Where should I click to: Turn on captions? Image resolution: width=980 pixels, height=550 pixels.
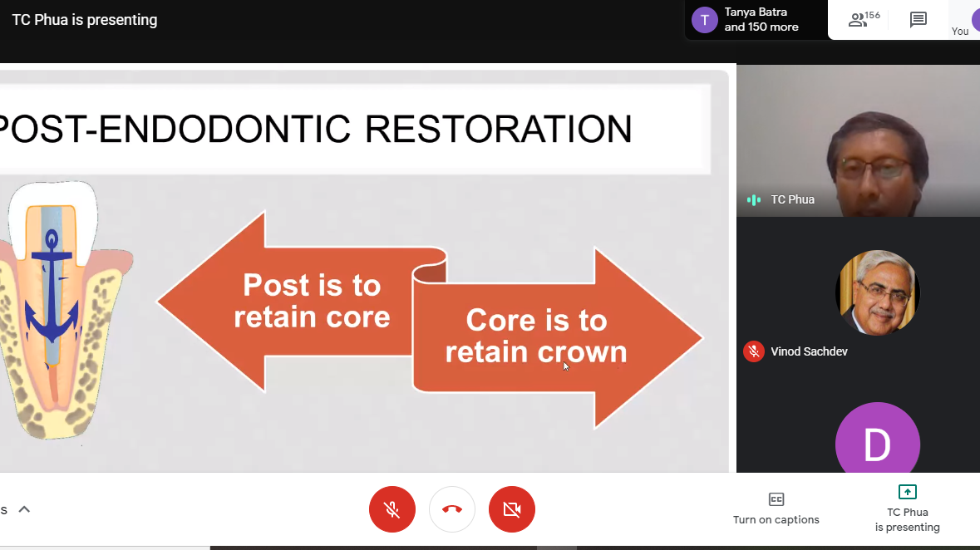tap(776, 508)
